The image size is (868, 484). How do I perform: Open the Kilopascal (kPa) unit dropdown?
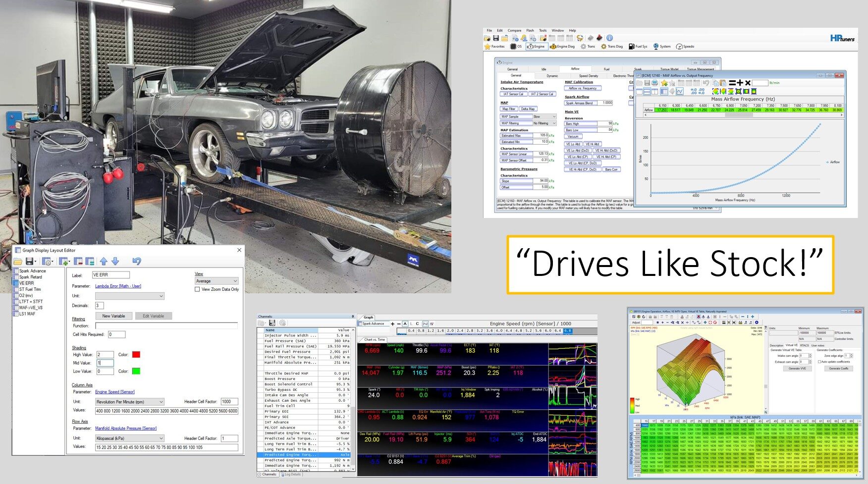click(130, 438)
